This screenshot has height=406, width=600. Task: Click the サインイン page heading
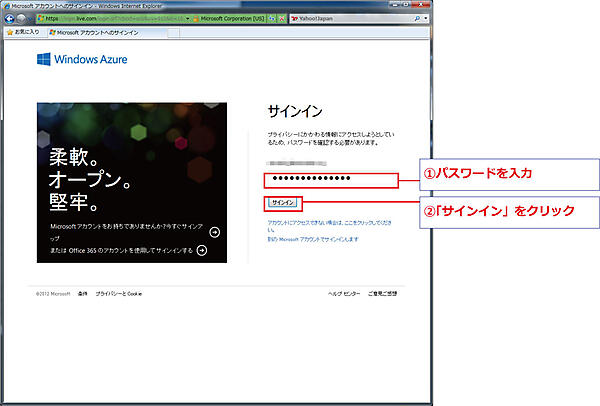[295, 111]
